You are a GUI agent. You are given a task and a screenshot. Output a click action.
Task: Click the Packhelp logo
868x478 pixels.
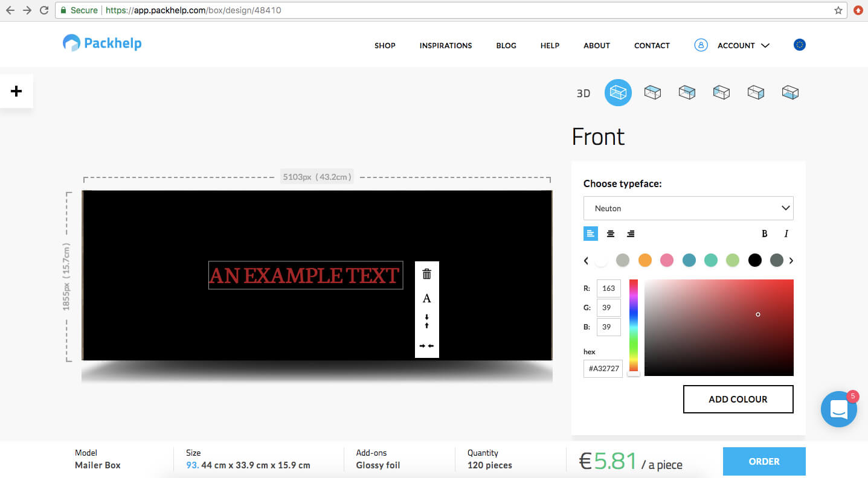[102, 43]
